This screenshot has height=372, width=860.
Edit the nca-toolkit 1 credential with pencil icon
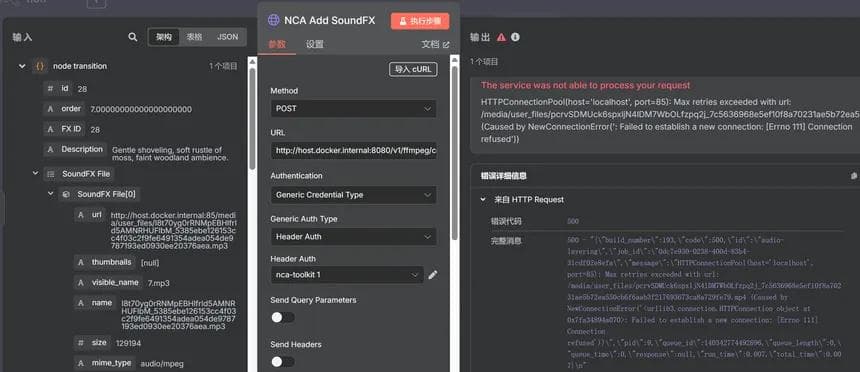[433, 275]
